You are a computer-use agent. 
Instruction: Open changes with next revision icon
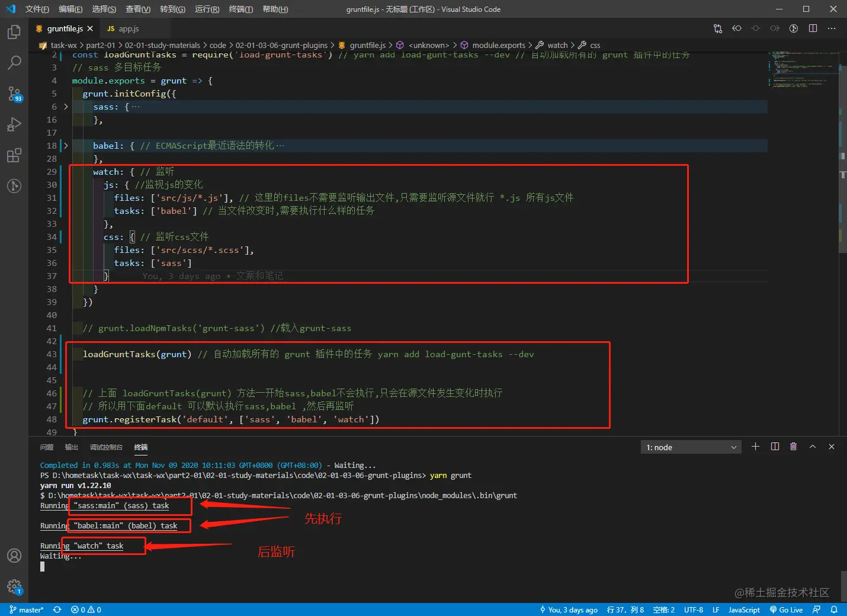tap(775, 28)
